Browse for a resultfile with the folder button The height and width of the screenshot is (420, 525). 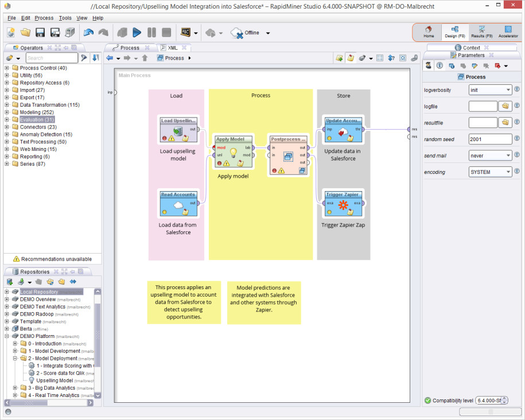505,123
